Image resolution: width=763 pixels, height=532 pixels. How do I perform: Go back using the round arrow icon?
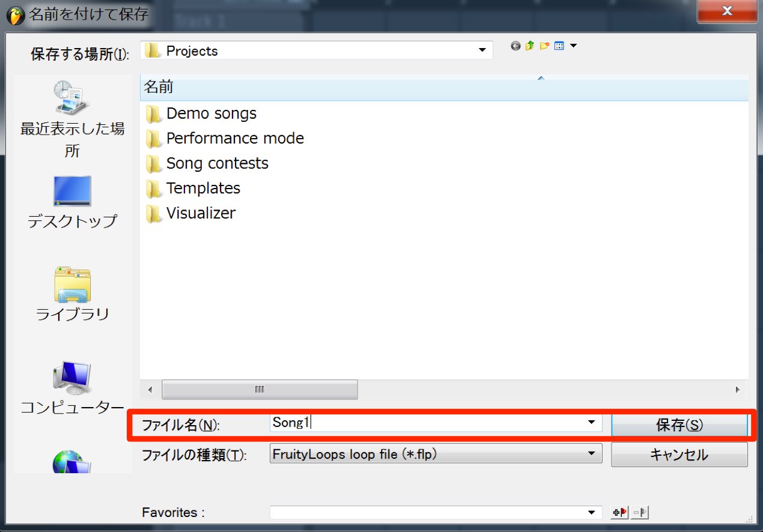(x=515, y=46)
